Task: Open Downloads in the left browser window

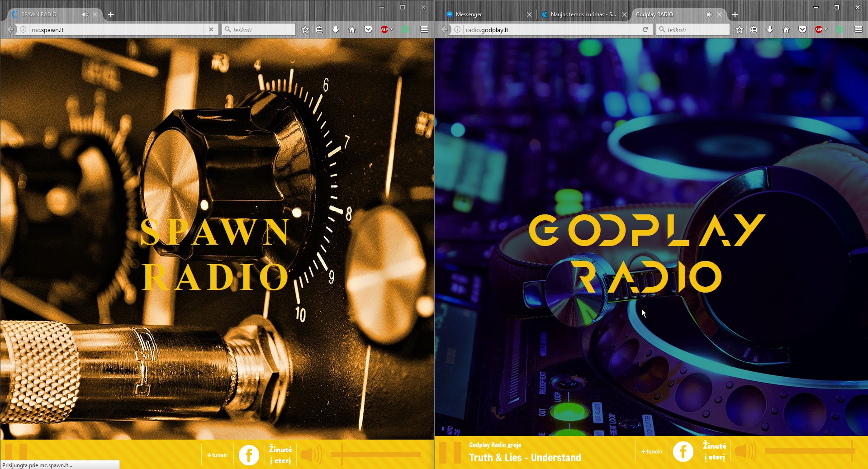Action: click(336, 29)
